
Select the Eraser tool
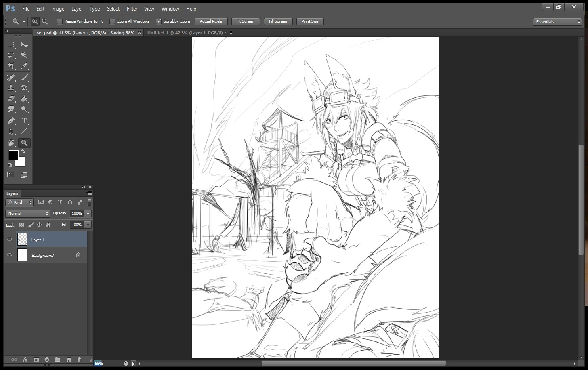coord(11,99)
